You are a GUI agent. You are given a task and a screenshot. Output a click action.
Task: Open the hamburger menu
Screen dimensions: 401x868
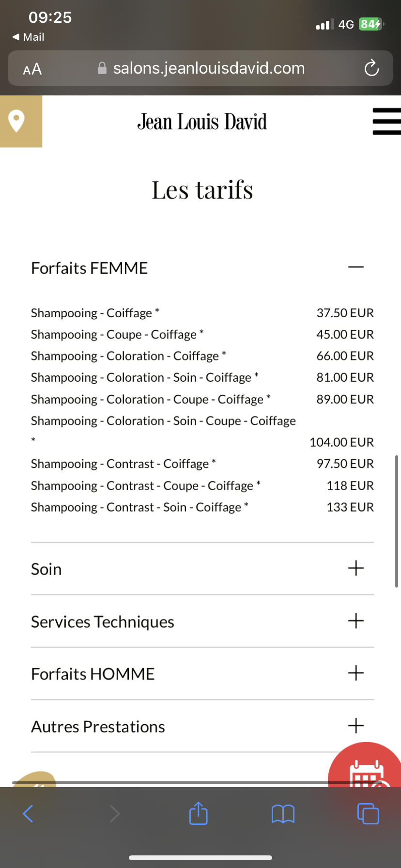tap(386, 121)
